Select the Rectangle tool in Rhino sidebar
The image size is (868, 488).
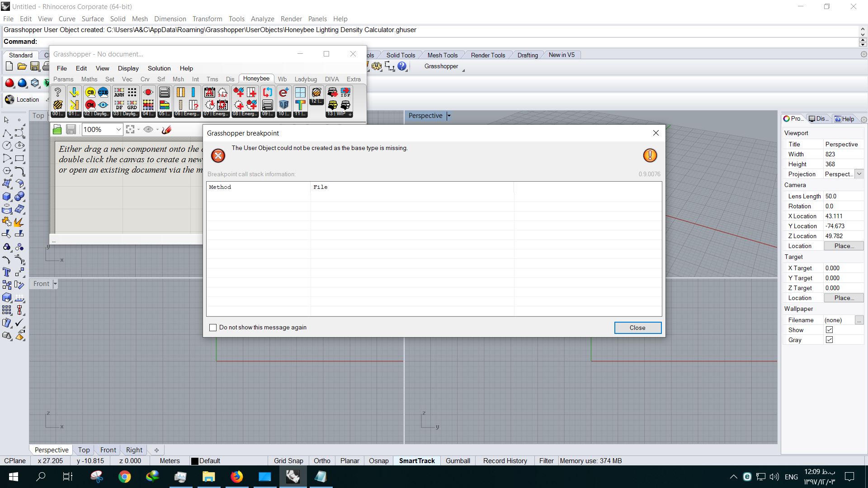click(19, 159)
